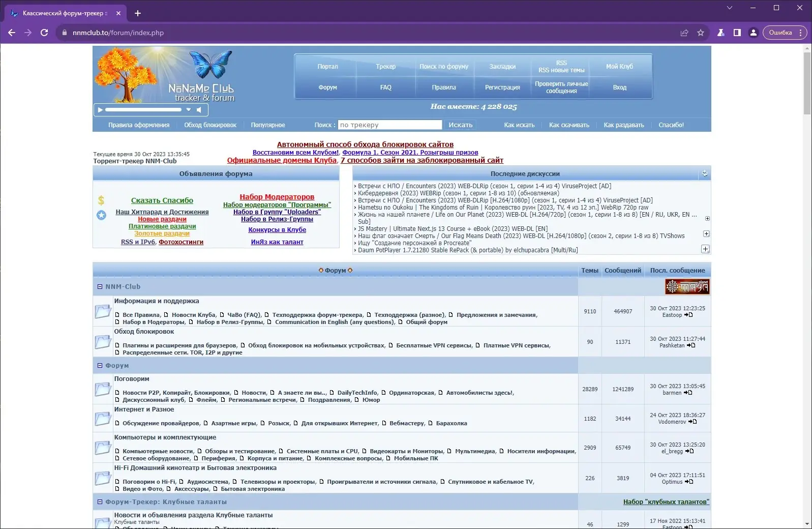Click the largest plus icon in discussions panel
This screenshot has width=812, height=529.
[705, 249]
